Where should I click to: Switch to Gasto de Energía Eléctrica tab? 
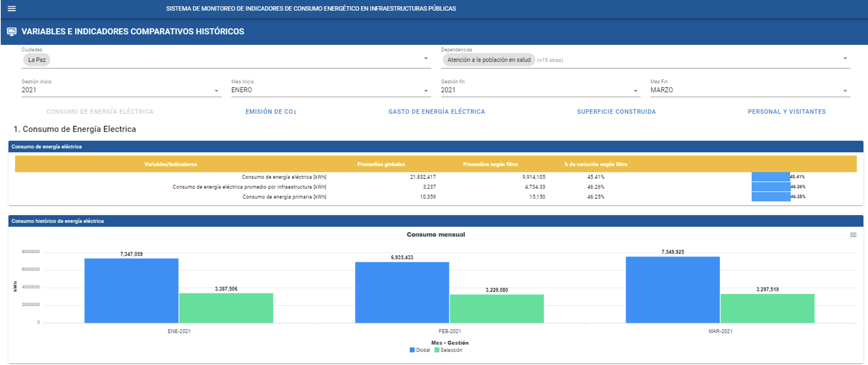coord(437,112)
